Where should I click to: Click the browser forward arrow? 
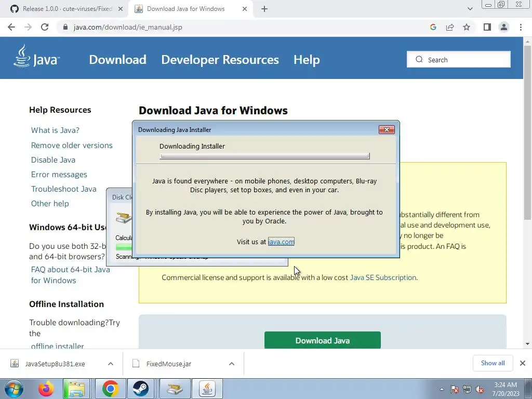tap(28, 27)
